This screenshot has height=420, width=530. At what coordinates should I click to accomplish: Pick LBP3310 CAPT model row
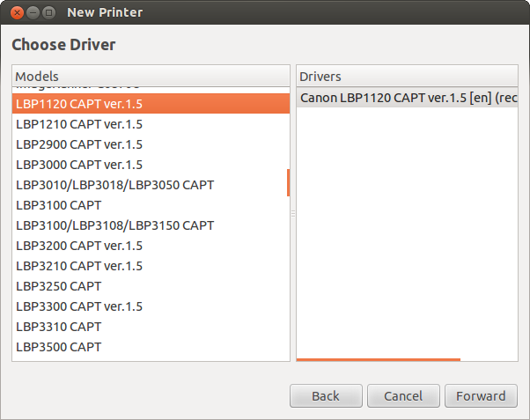click(x=151, y=327)
